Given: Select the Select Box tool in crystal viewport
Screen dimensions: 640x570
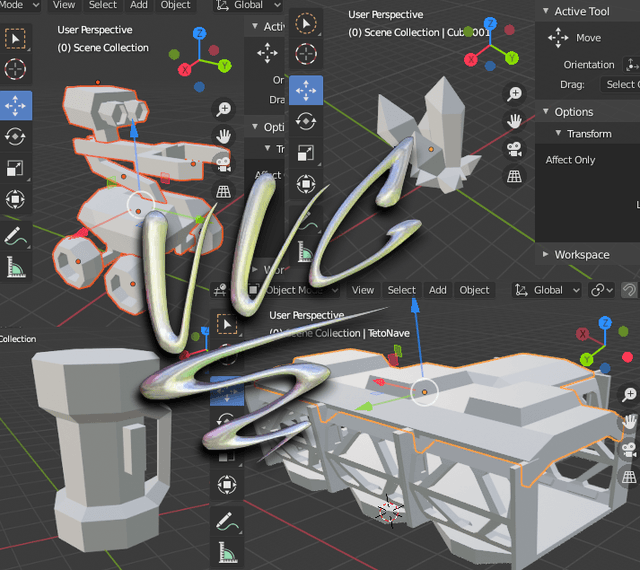Looking at the screenshot, I should tap(306, 23).
